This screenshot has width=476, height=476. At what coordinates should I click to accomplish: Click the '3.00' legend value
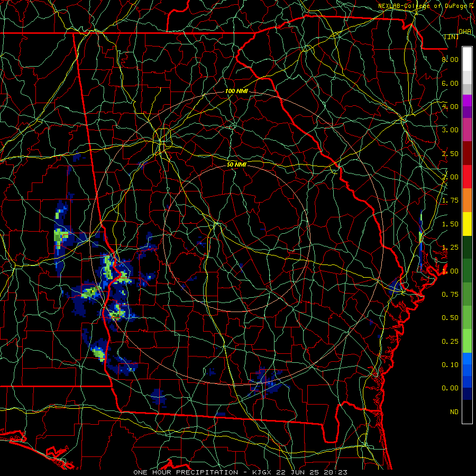[450, 130]
